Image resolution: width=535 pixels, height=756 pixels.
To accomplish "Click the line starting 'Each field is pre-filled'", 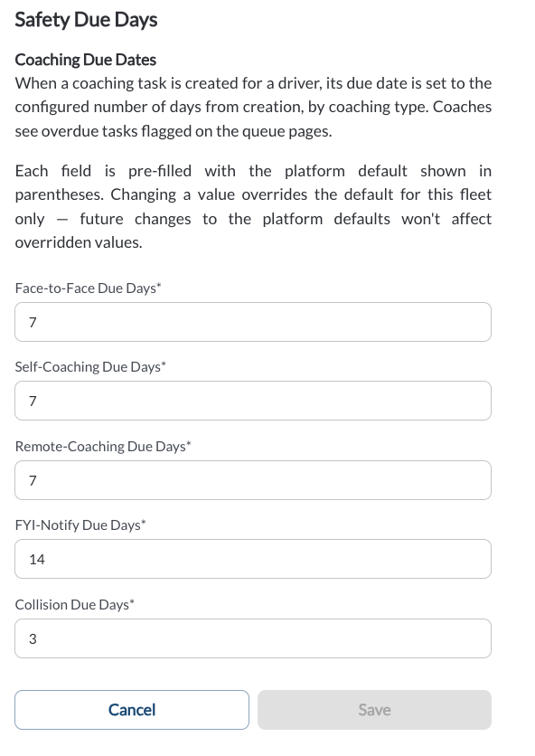I will tap(253, 171).
